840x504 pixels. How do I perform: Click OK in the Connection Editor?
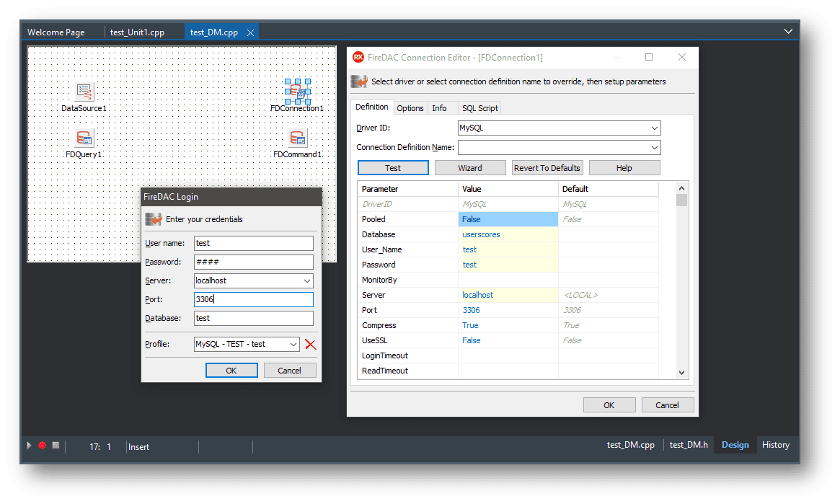pos(609,405)
